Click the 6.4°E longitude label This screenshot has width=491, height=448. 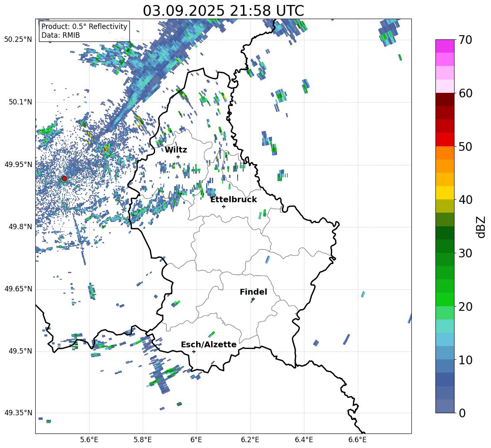click(304, 440)
